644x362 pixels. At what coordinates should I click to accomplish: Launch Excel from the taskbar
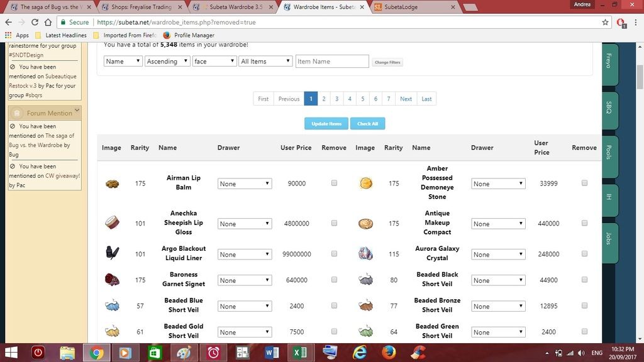(301, 353)
